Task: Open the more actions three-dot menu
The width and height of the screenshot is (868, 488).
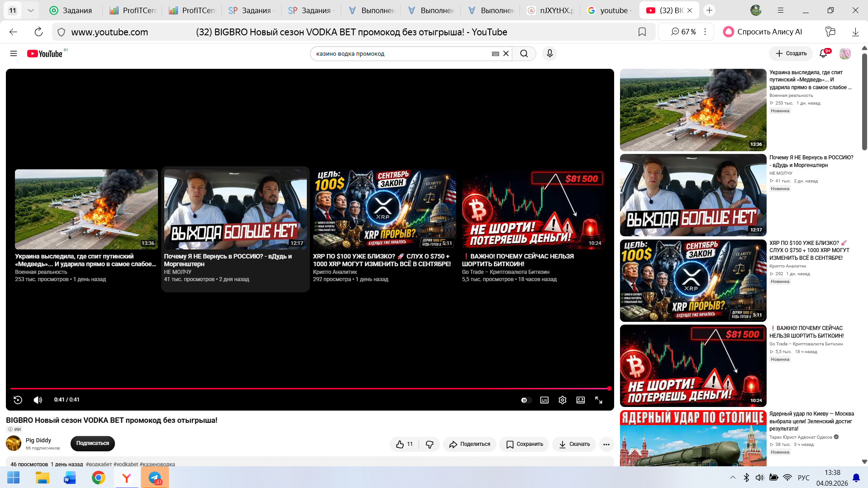Action: pos(606,444)
